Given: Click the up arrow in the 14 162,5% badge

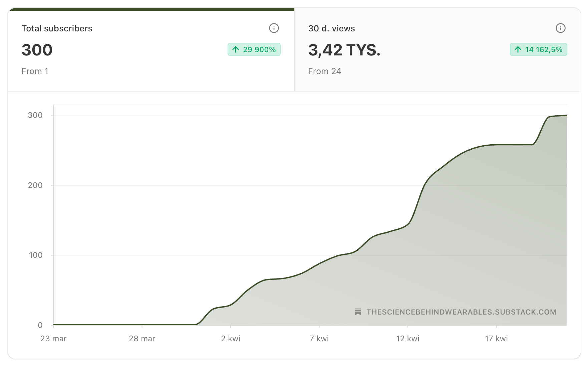Looking at the screenshot, I should tap(518, 49).
